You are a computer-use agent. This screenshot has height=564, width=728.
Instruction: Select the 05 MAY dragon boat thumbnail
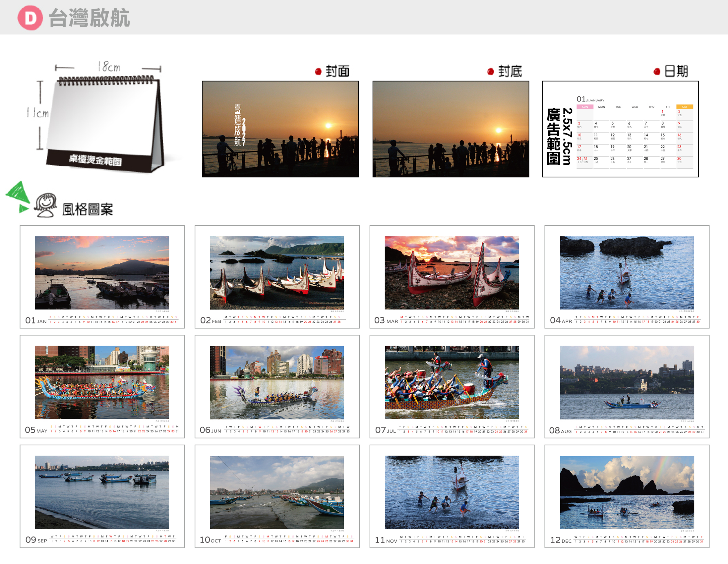pyautogui.click(x=102, y=382)
